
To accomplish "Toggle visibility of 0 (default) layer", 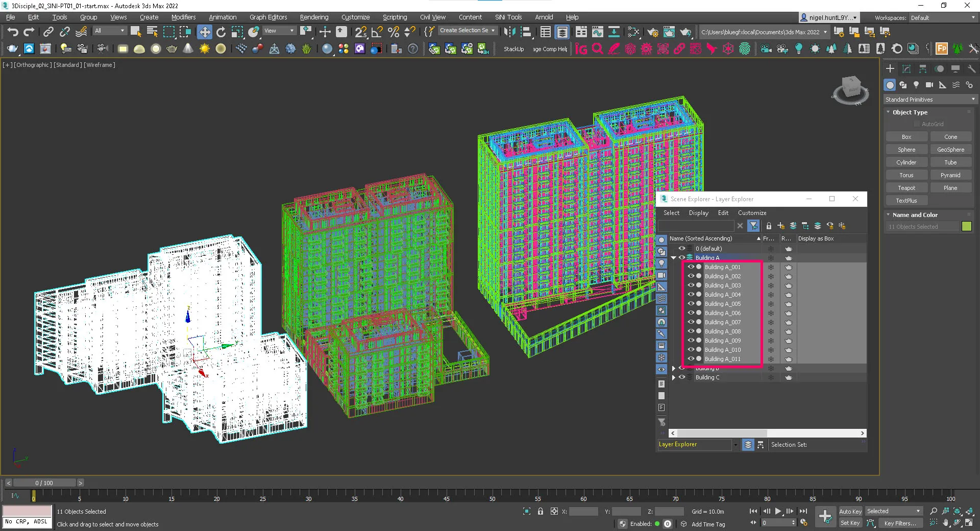I will 681,249.
